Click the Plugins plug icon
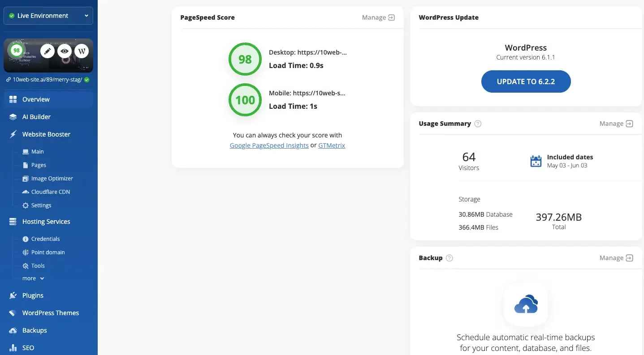This screenshot has width=644, height=355. tap(13, 295)
